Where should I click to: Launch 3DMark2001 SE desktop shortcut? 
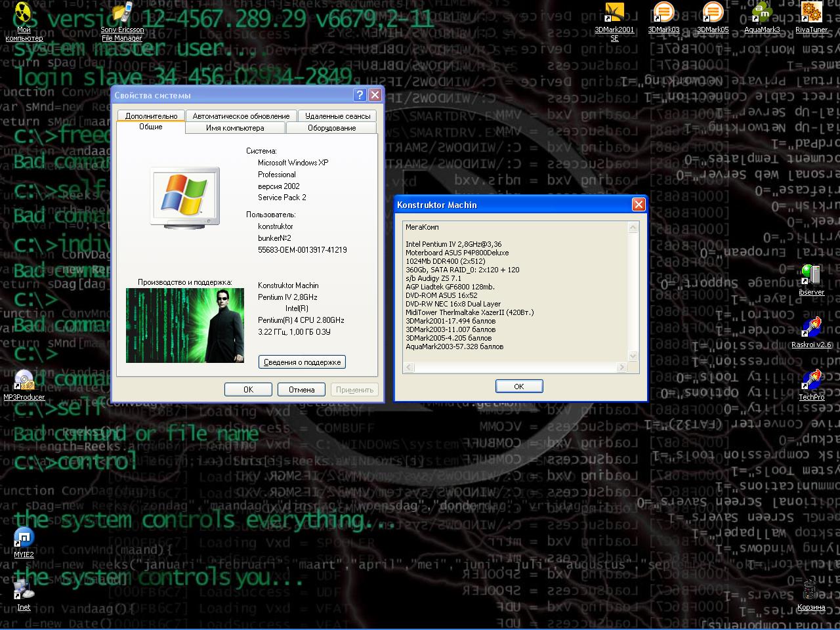pos(614,13)
